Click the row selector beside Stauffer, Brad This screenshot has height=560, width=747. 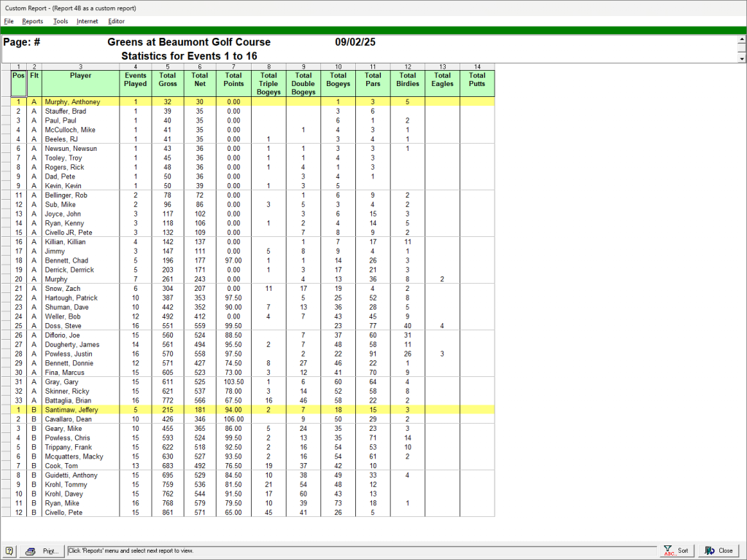(5, 112)
